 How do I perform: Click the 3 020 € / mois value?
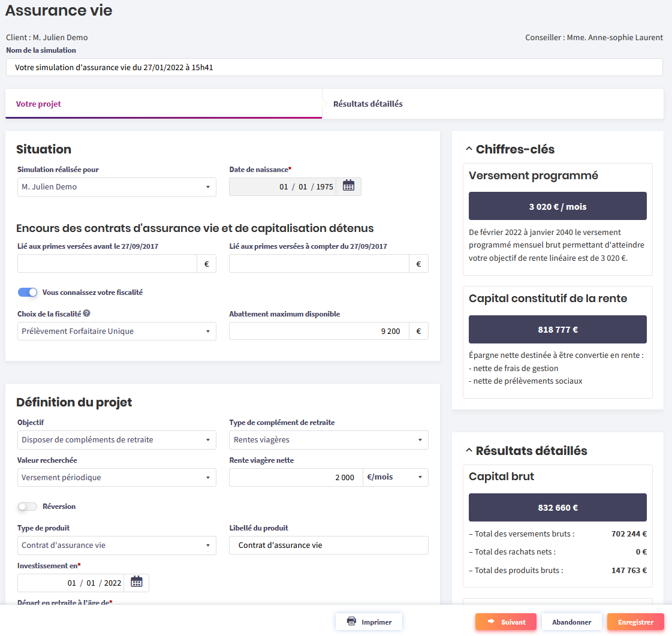[558, 207]
